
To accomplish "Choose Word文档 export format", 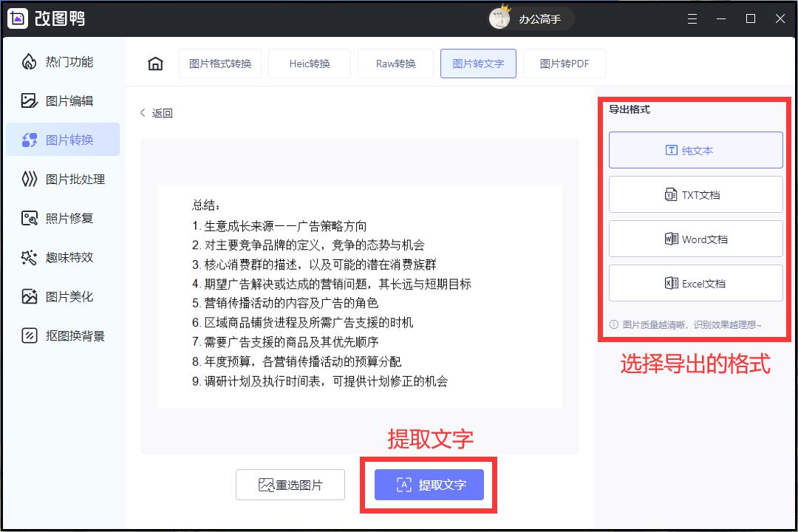I will pos(695,238).
